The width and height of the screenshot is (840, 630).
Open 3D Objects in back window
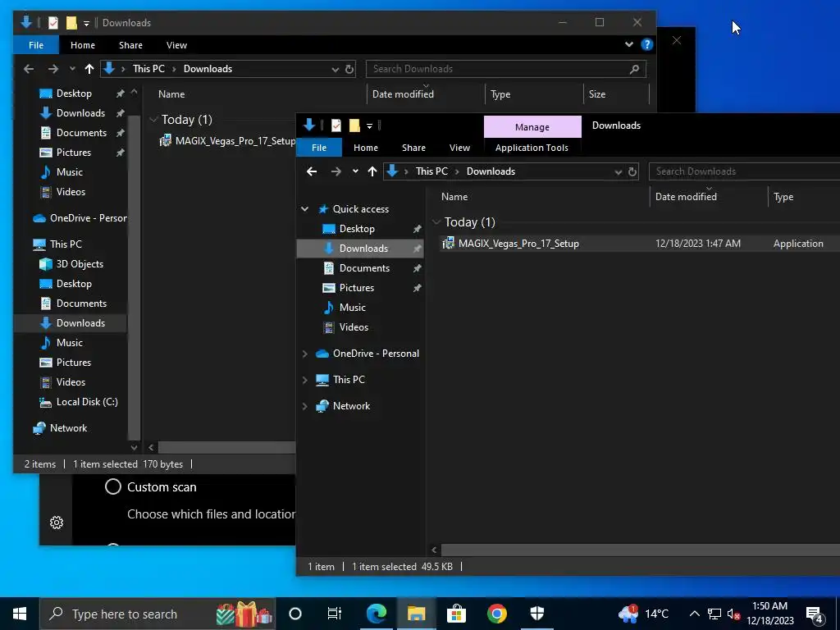click(80, 263)
